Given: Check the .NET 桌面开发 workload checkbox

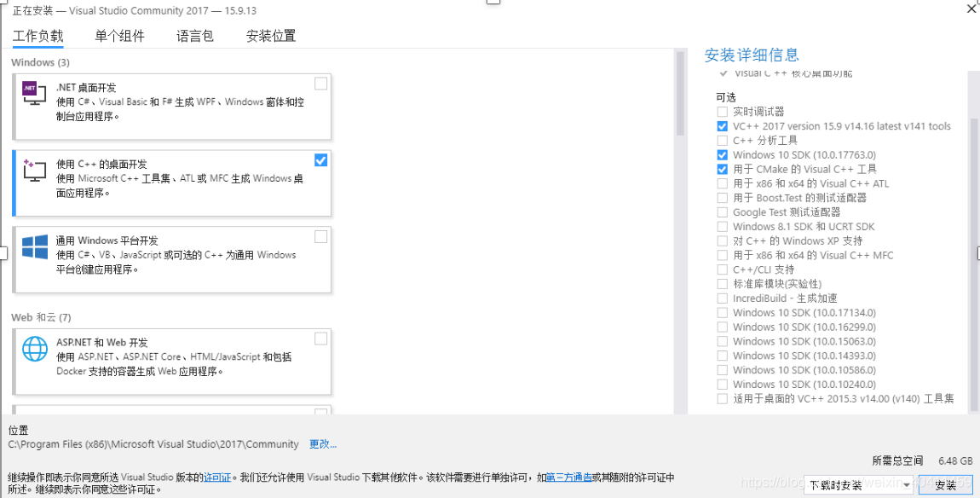Looking at the screenshot, I should pyautogui.click(x=320, y=84).
